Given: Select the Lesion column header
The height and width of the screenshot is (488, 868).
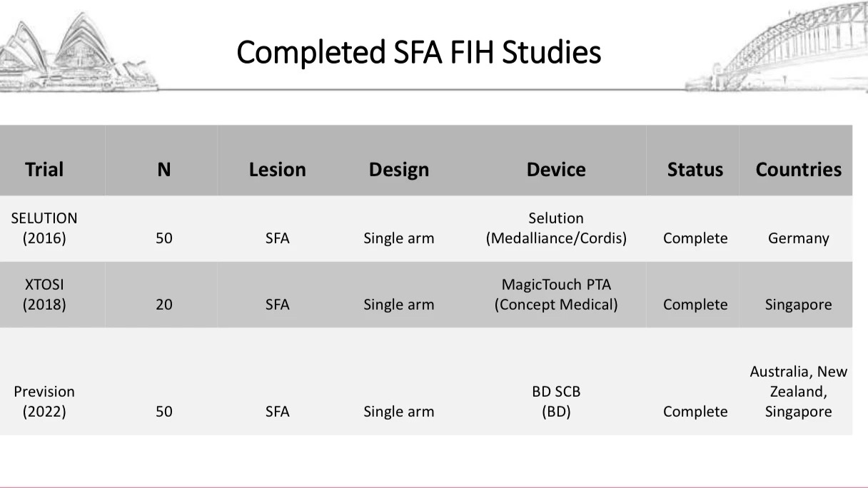Looking at the screenshot, I should 277,170.
